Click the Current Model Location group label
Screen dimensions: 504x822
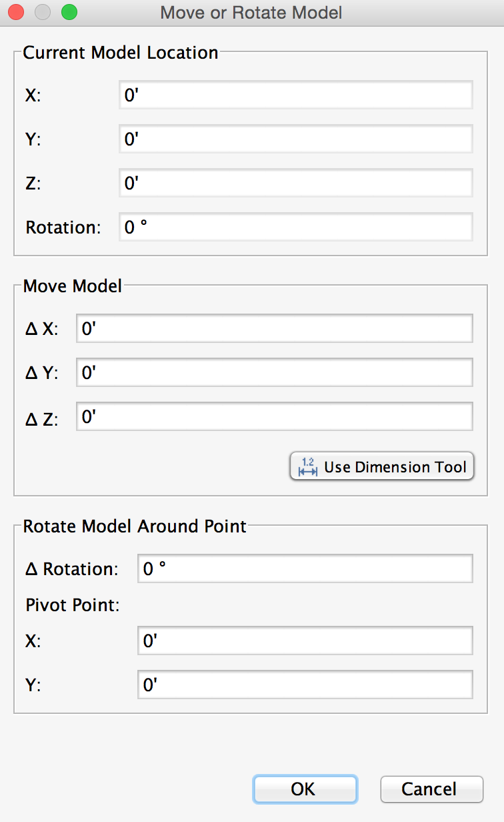(x=121, y=53)
